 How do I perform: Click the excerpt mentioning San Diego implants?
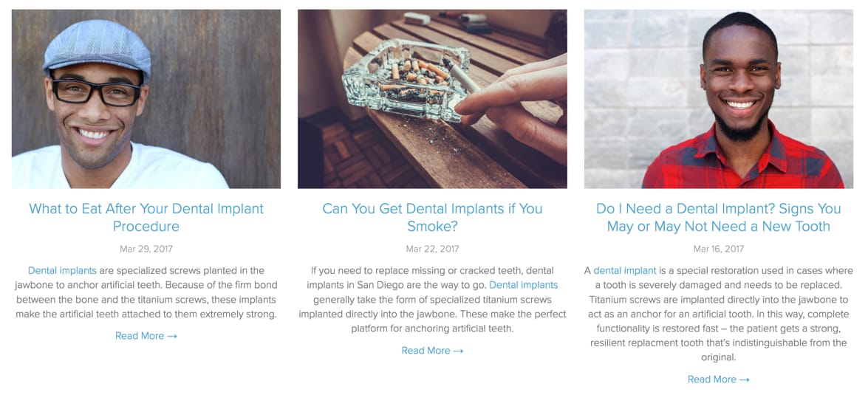pos(432,300)
